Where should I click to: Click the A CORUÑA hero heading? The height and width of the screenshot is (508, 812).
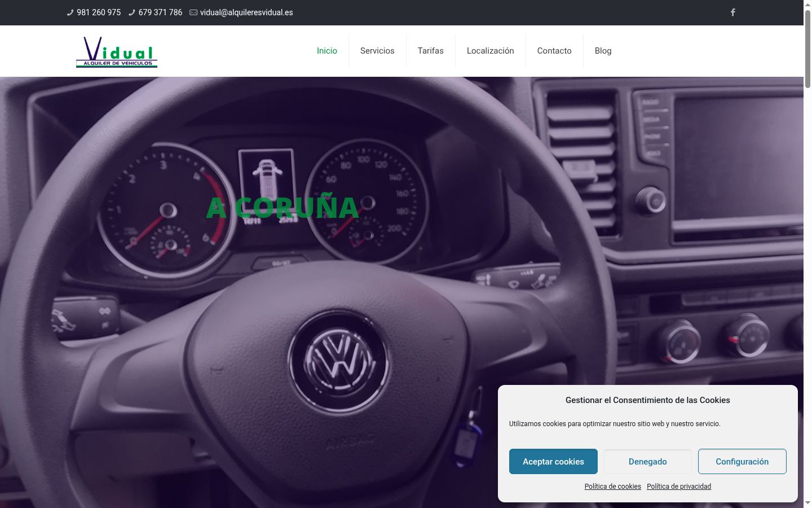click(x=283, y=208)
